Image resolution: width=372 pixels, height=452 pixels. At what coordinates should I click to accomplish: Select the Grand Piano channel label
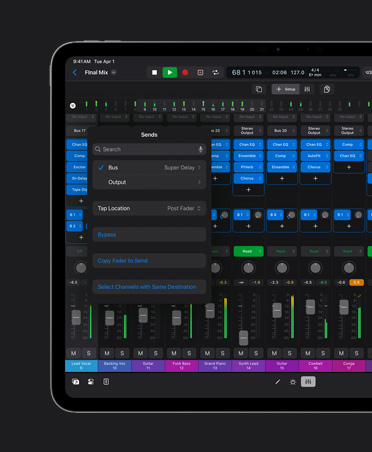click(x=215, y=366)
